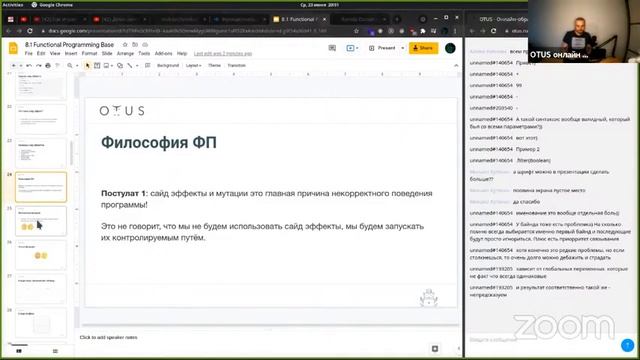Open the Google account avatar
640x360 pixels.
(450, 48)
